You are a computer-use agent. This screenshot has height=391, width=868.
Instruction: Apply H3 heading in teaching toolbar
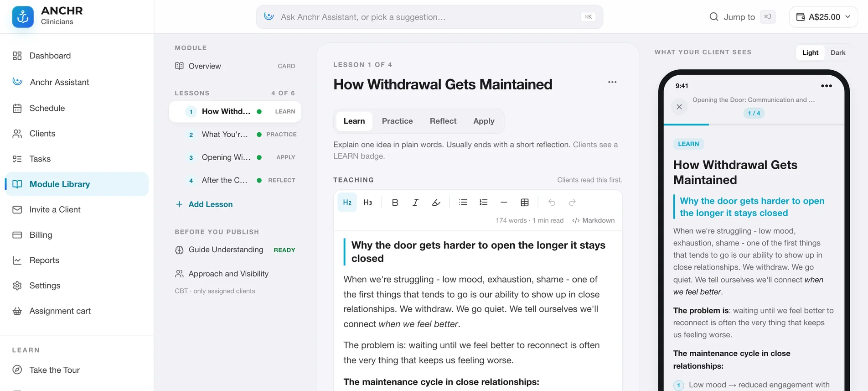[368, 203]
